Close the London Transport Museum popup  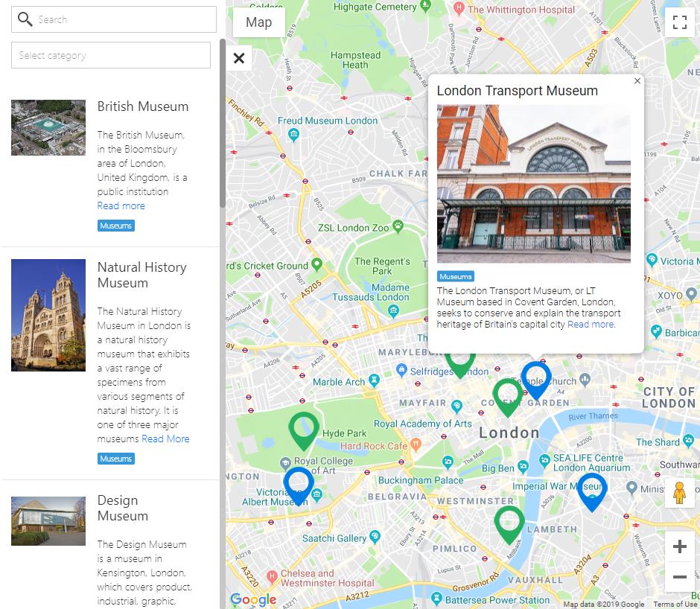(x=637, y=81)
